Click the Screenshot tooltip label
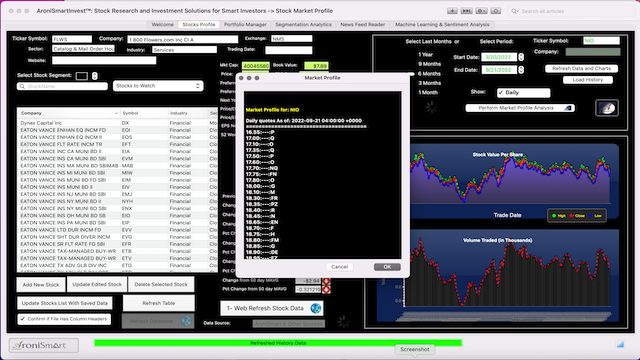 click(414, 349)
